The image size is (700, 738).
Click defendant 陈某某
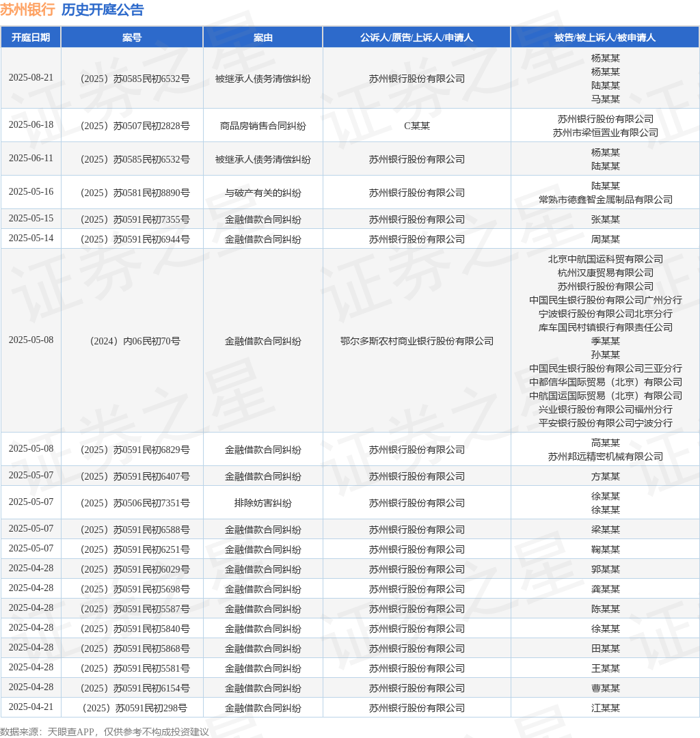pyautogui.click(x=606, y=609)
